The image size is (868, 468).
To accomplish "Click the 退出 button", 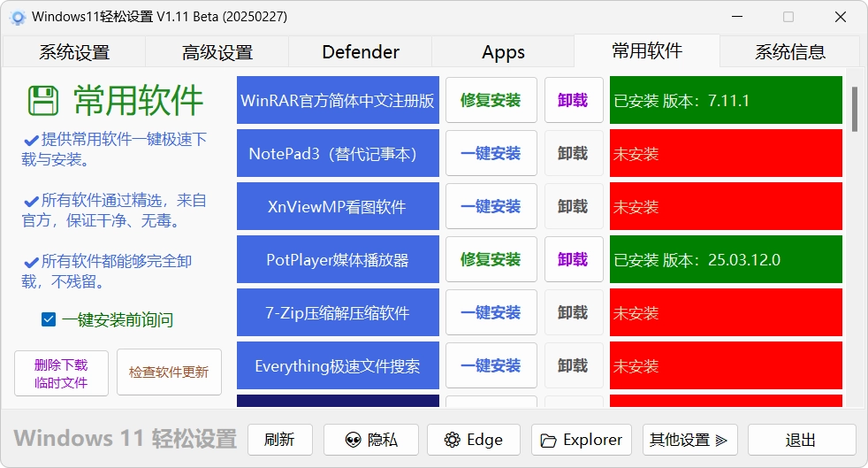I will click(802, 440).
